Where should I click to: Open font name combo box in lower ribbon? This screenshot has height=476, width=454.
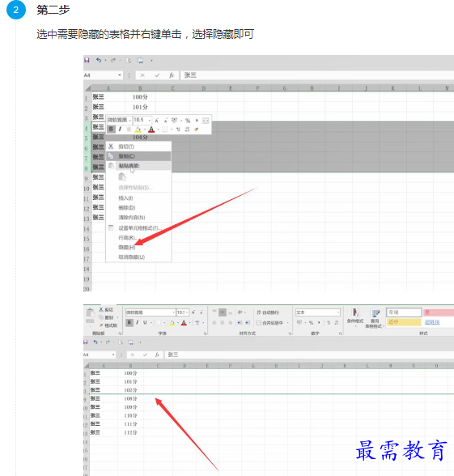click(x=151, y=312)
